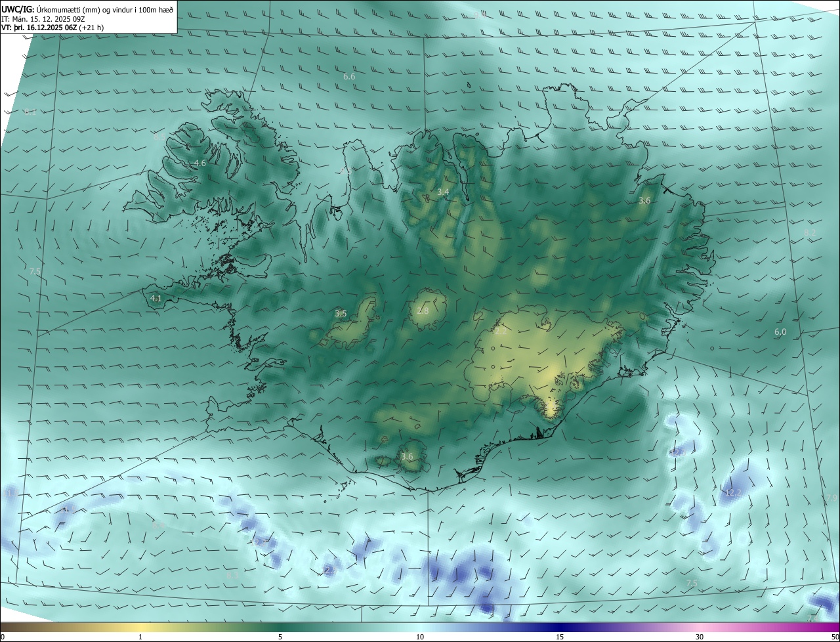Click the 6.6 precipitation value

pos(349,77)
